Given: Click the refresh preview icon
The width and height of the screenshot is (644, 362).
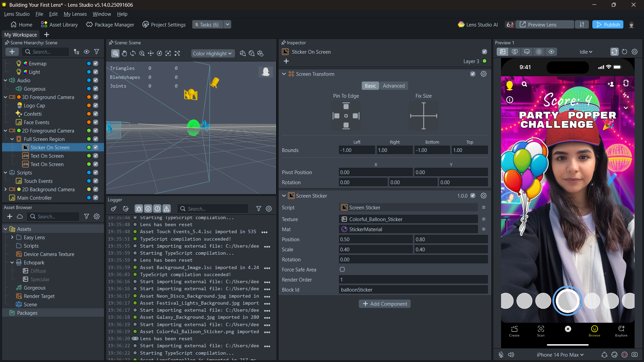Looking at the screenshot, I should 624,52.
